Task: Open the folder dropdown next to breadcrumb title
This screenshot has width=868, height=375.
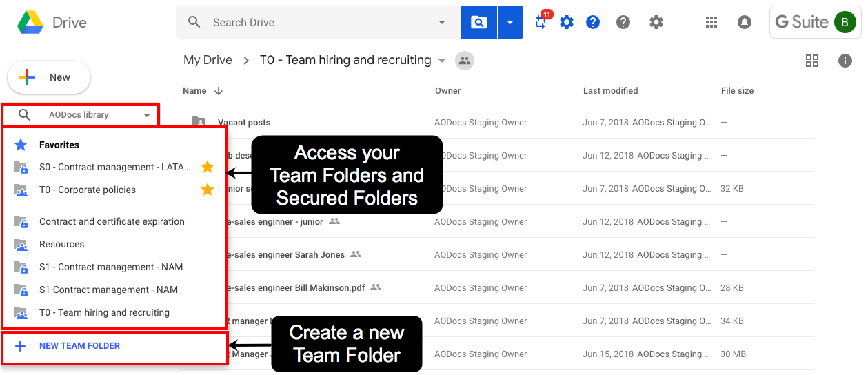Action: pyautogui.click(x=442, y=61)
